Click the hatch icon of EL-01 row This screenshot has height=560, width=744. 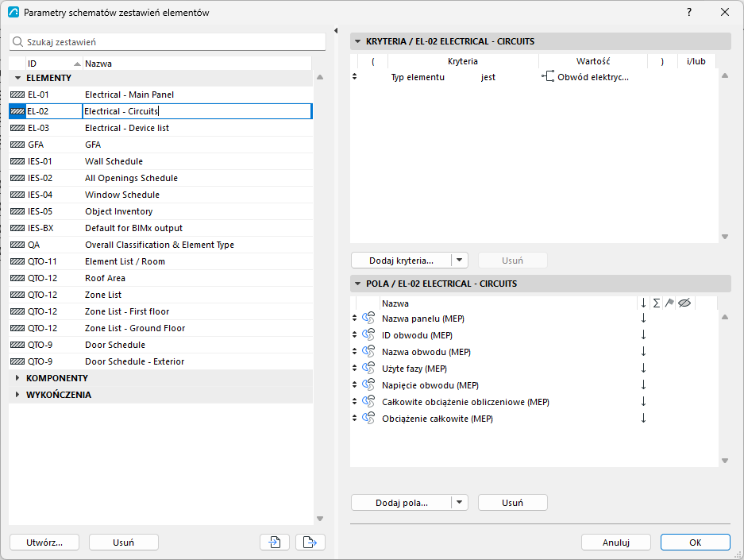pyautogui.click(x=17, y=95)
